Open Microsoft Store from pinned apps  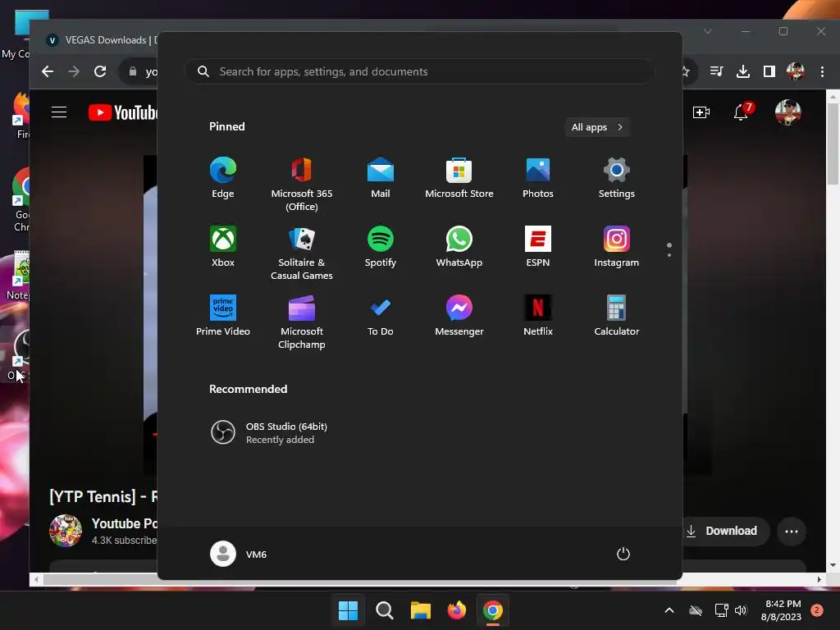[459, 178]
